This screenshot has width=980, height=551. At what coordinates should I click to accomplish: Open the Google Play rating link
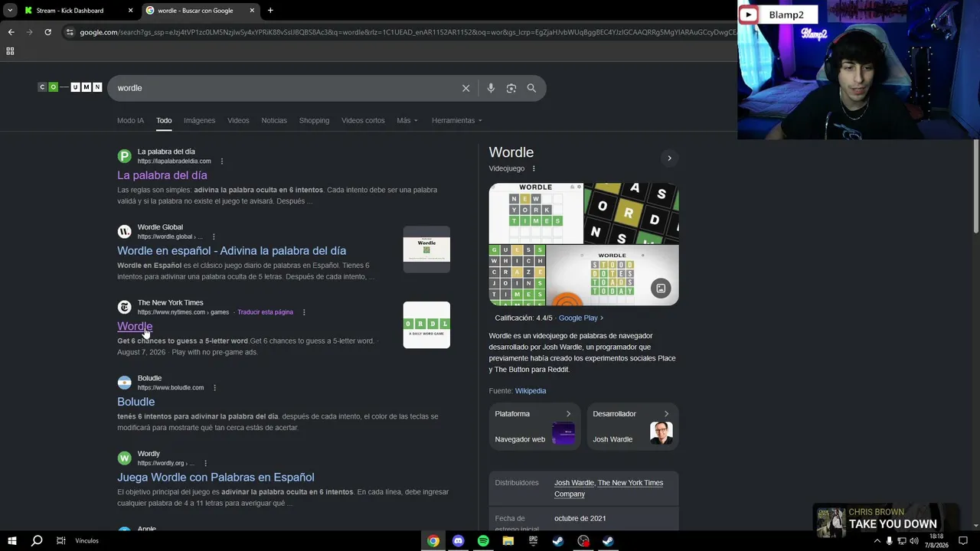point(581,318)
